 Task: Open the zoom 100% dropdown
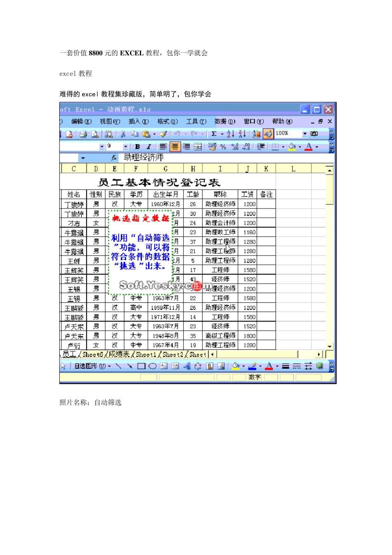[x=305, y=134]
